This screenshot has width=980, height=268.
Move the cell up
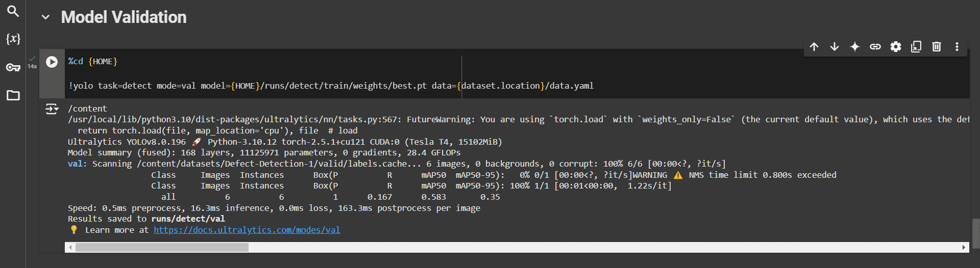(x=814, y=47)
